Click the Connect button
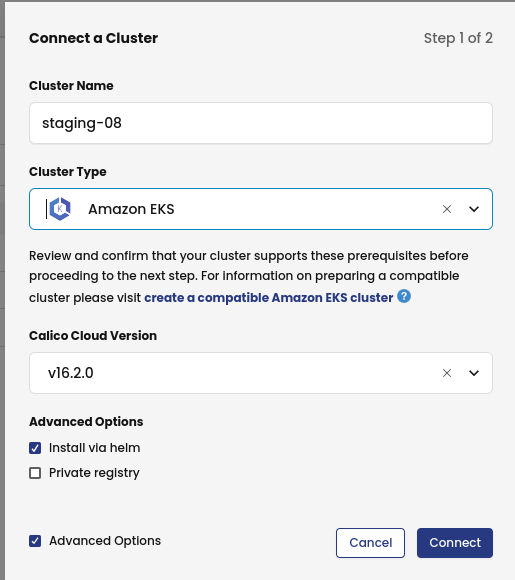The image size is (515, 580). (455, 543)
